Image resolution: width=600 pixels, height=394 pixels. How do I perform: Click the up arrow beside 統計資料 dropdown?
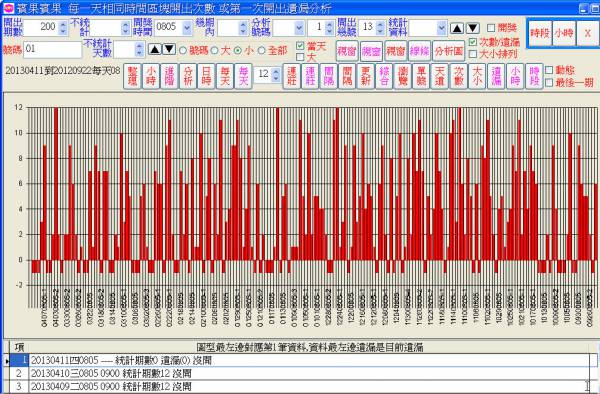457,28
